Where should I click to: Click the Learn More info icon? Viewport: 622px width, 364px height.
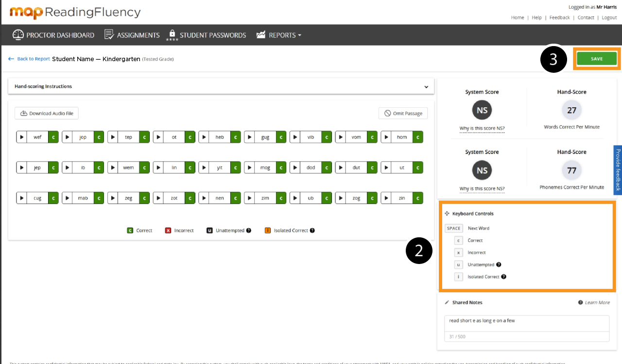click(x=581, y=302)
